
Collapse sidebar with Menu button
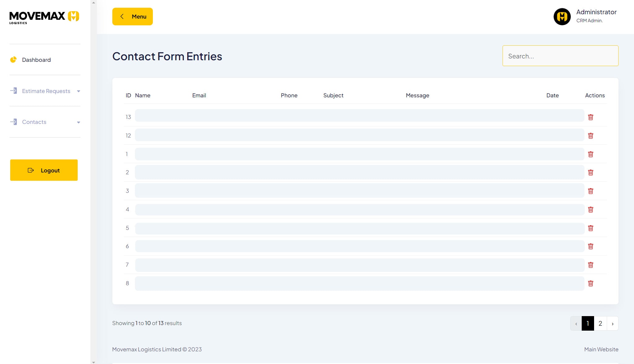click(132, 16)
